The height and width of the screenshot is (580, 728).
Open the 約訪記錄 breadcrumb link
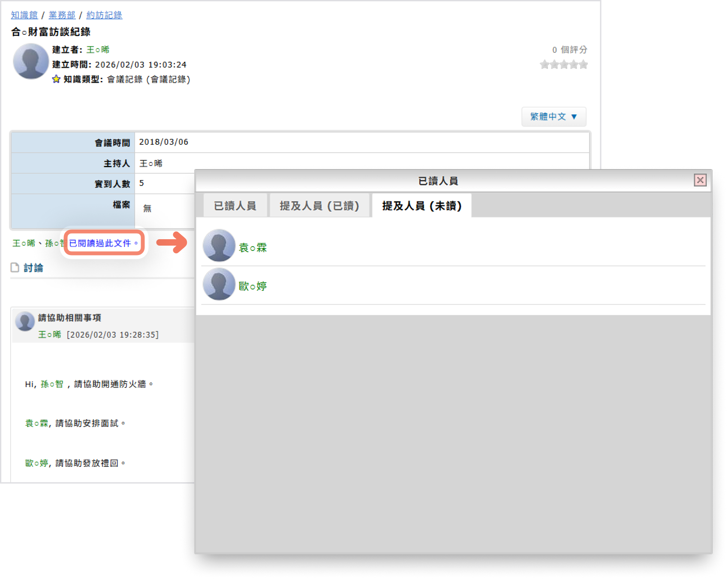pos(104,15)
